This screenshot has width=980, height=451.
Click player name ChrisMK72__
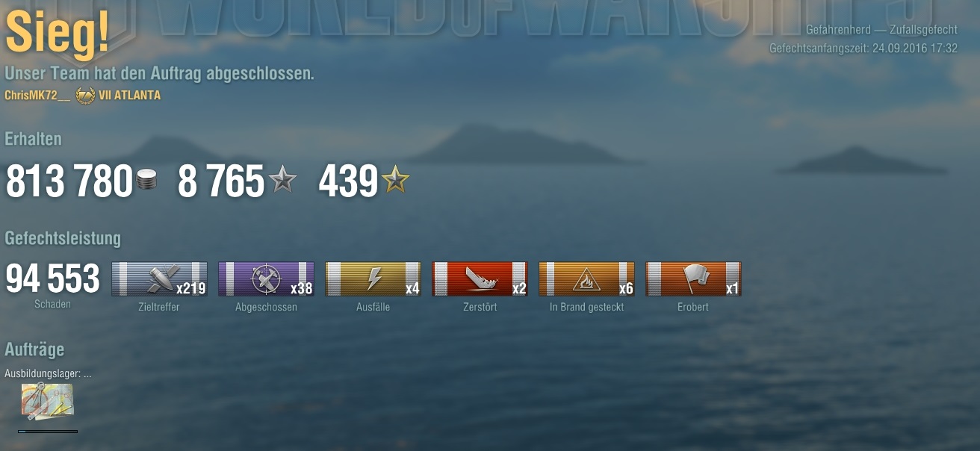pyautogui.click(x=37, y=96)
